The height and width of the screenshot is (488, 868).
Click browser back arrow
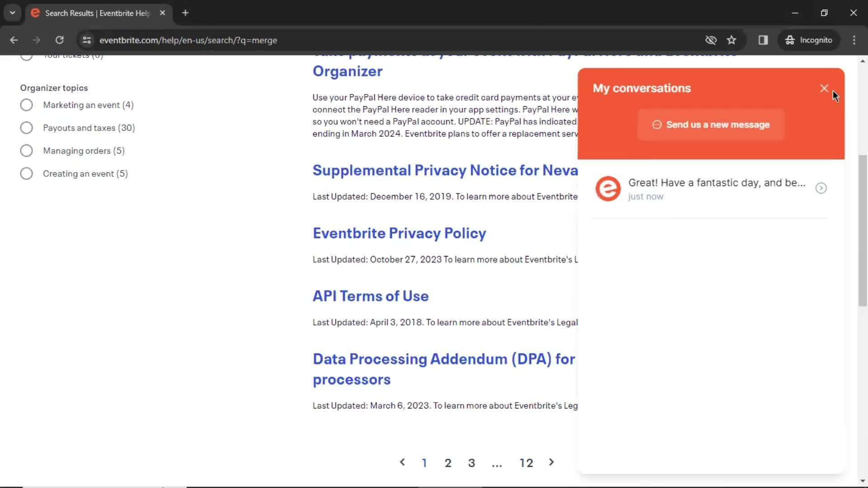pos(14,40)
